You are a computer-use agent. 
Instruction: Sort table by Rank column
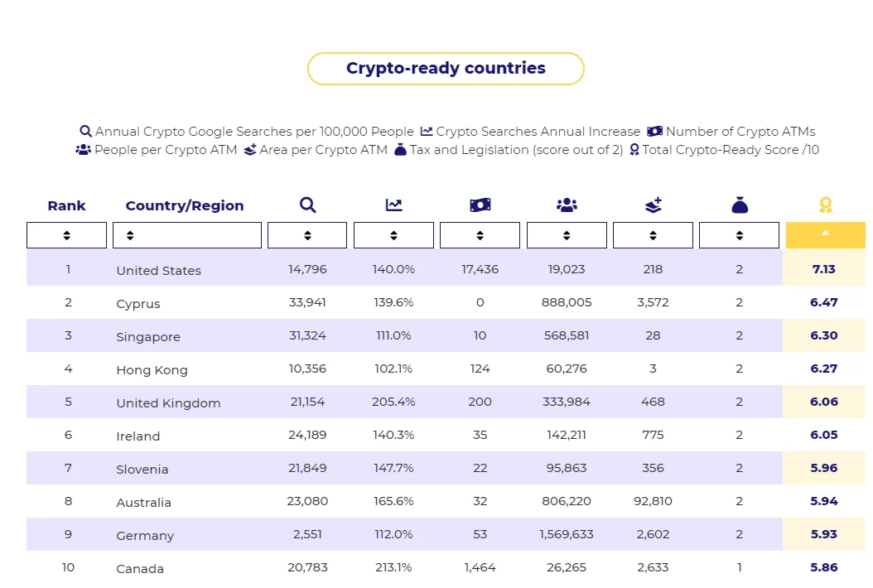[66, 235]
